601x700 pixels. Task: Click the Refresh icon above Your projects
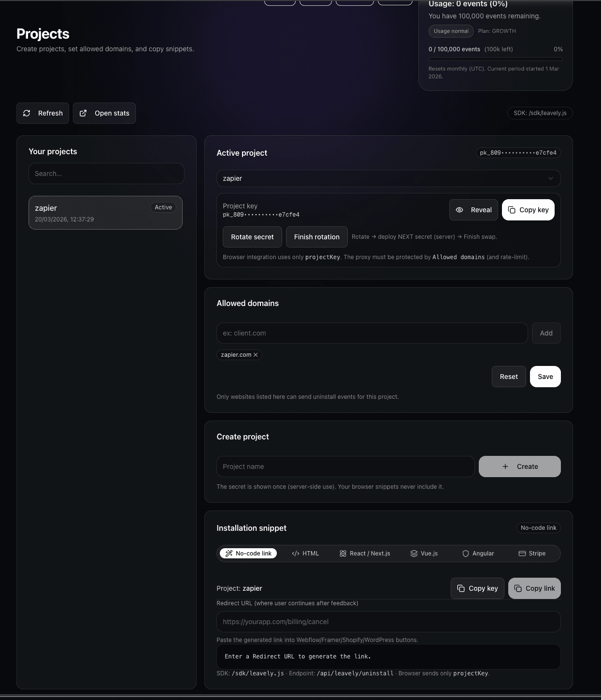click(28, 113)
